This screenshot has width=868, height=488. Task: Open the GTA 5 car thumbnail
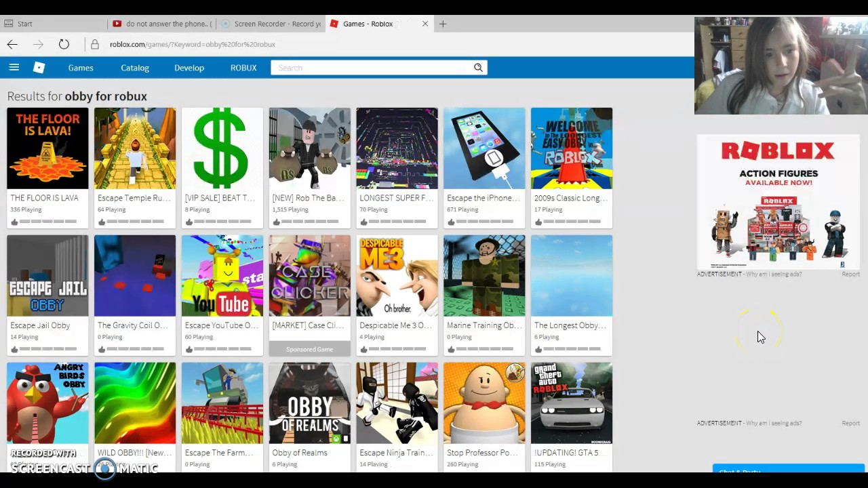pyautogui.click(x=572, y=403)
